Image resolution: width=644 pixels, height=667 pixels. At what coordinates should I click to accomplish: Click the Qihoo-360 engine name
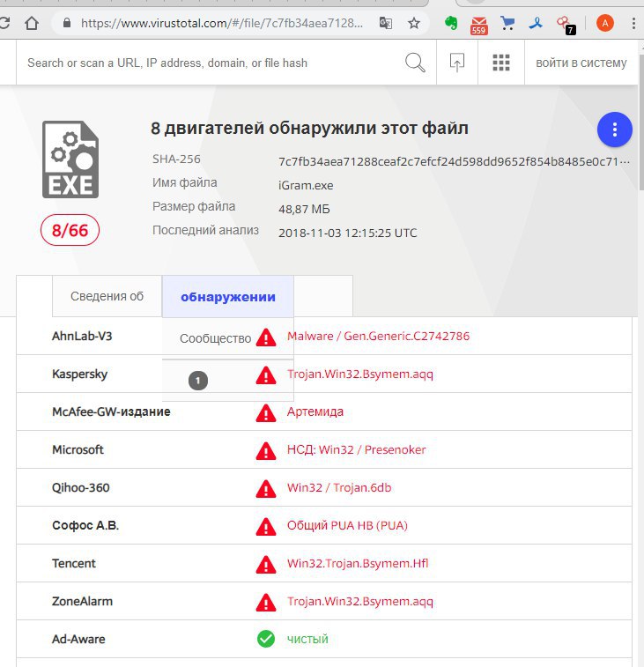click(x=81, y=487)
